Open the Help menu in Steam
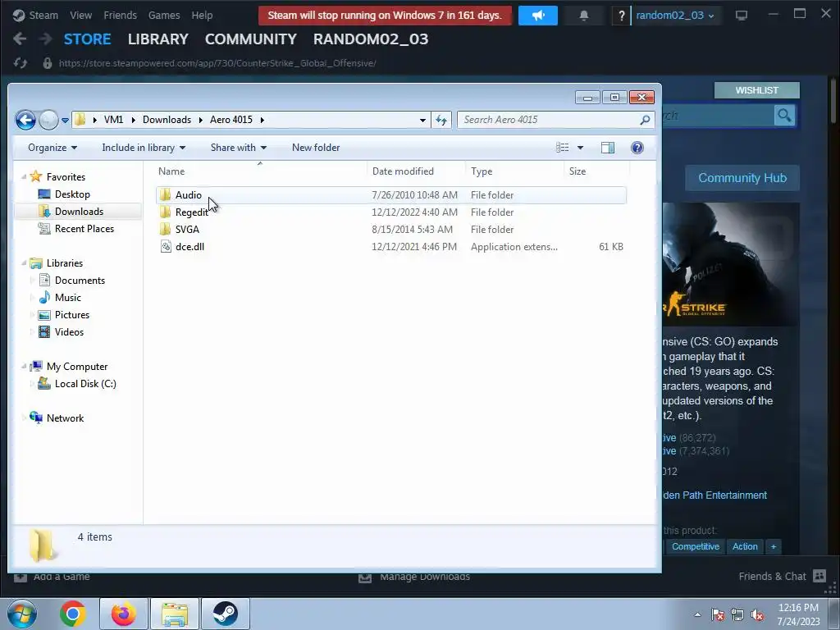 [202, 15]
